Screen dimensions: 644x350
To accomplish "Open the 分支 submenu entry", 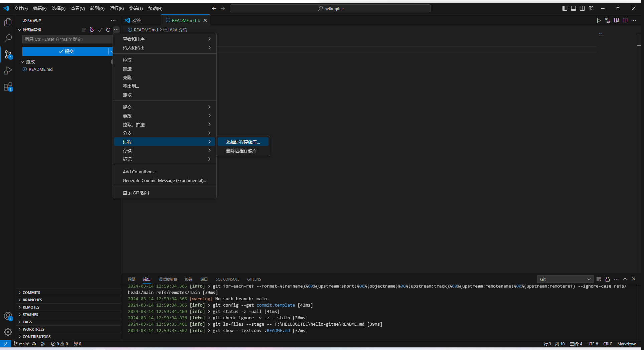I will coord(165,133).
